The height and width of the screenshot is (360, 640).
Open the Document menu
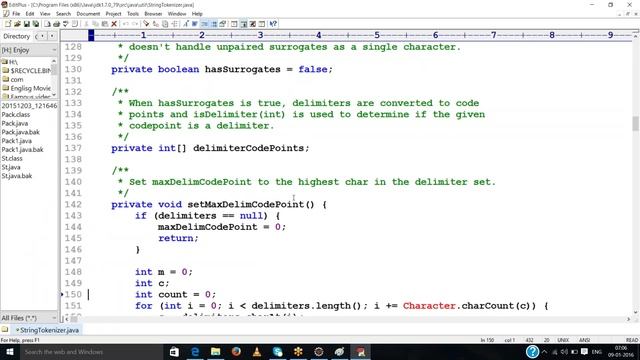coord(88,14)
